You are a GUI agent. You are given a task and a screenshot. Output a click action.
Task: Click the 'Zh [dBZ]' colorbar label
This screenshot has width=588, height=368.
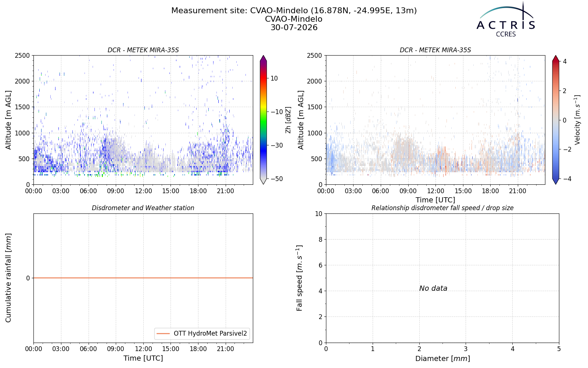click(x=288, y=120)
